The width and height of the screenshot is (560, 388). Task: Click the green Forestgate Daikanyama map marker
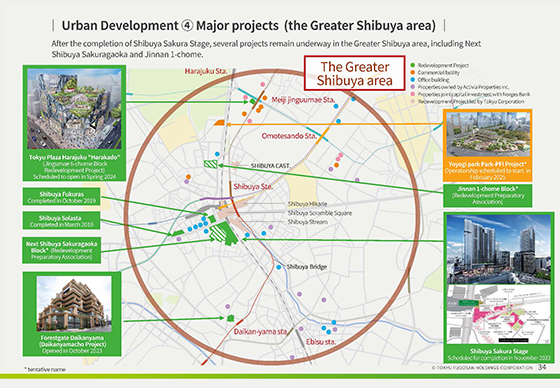tap(231, 318)
